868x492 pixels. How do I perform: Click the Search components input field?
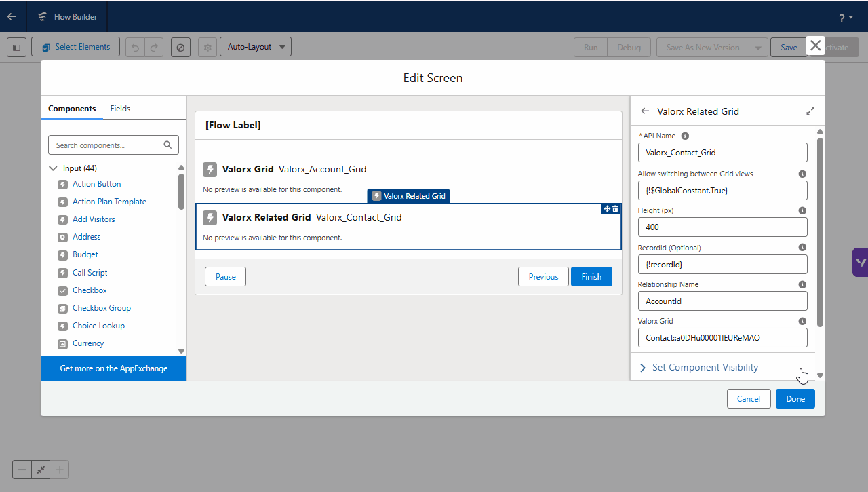(113, 145)
